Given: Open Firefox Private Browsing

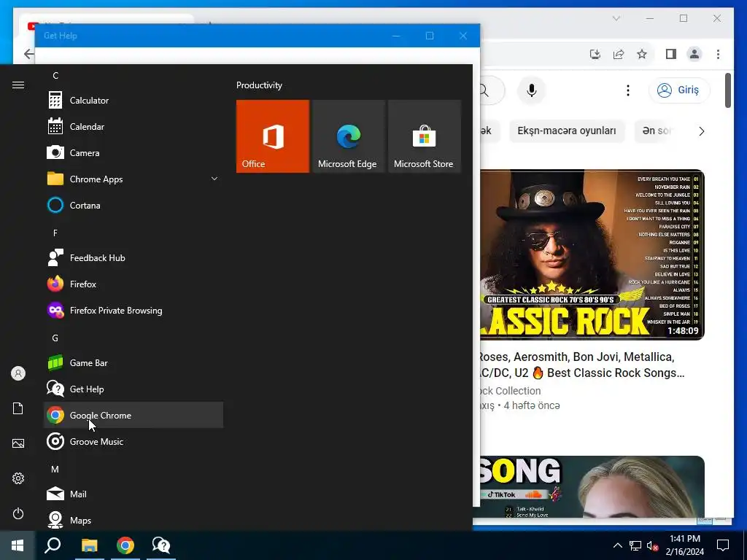Looking at the screenshot, I should 133,311.
